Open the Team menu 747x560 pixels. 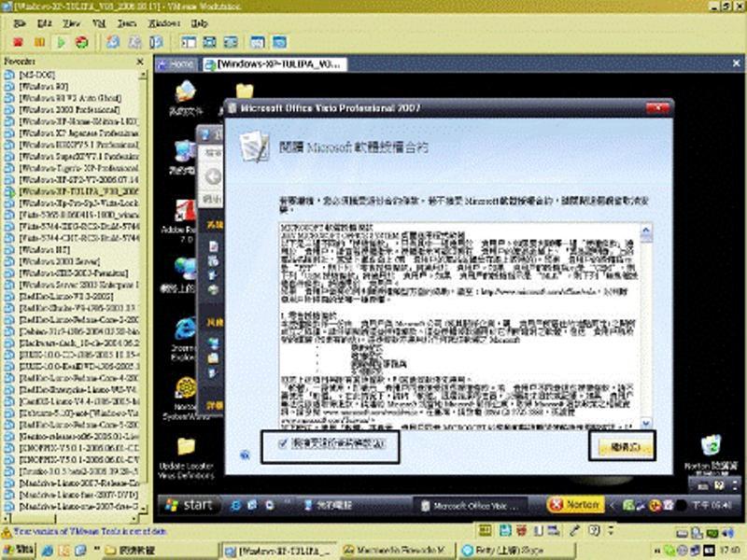click(127, 22)
